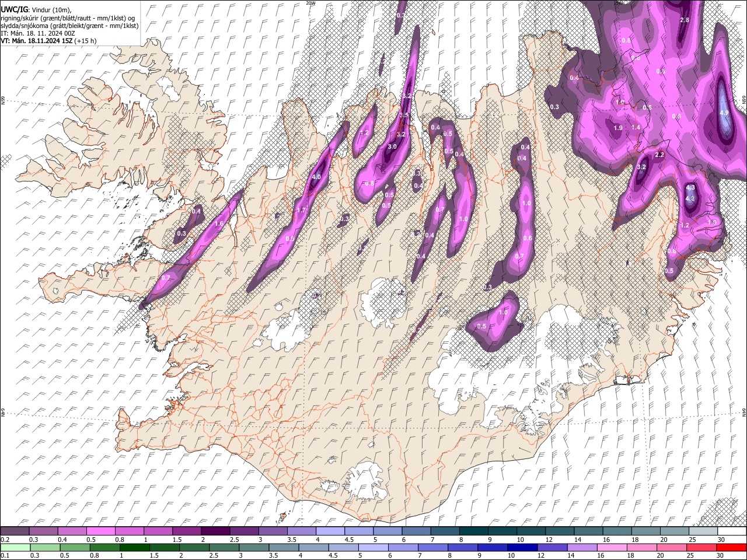
Task: Click the 4.3 snowfall value on the map
Action: click(690, 188)
